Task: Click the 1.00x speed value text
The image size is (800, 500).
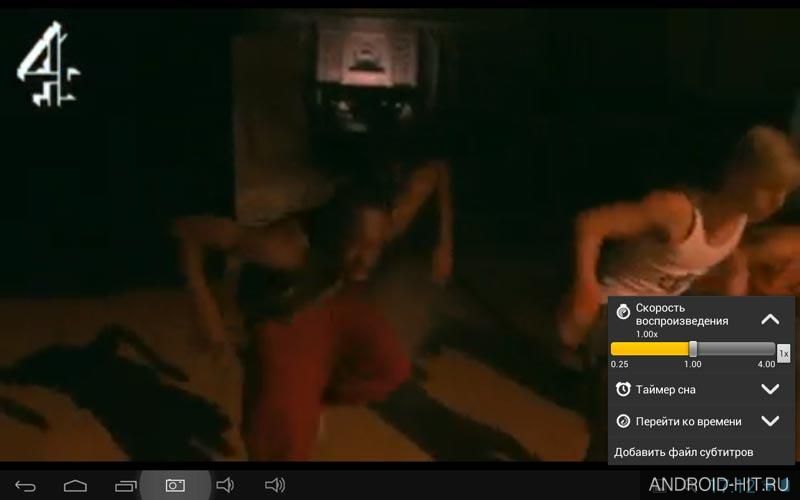Action: pos(646,334)
